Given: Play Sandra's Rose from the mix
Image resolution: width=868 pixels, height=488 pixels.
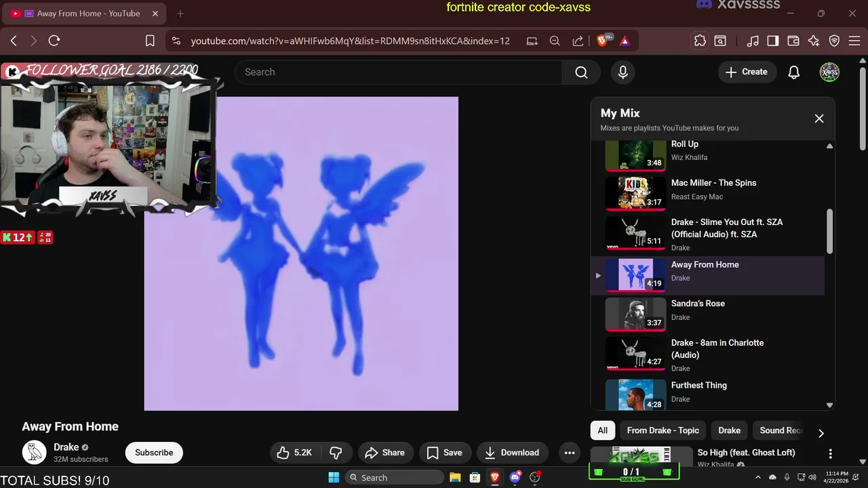Looking at the screenshot, I should tap(708, 314).
